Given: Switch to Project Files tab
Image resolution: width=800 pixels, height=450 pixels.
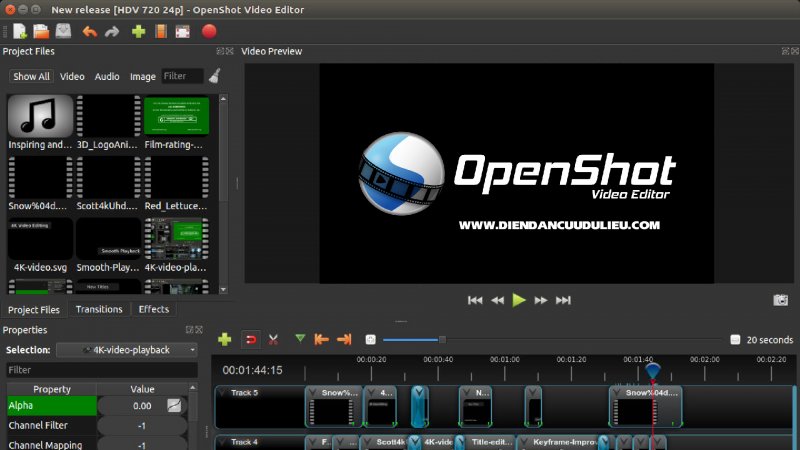Looking at the screenshot, I should 34,310.
